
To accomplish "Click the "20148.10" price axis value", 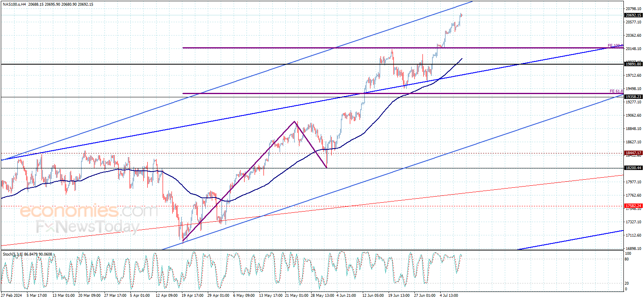I will (x=633, y=49).
